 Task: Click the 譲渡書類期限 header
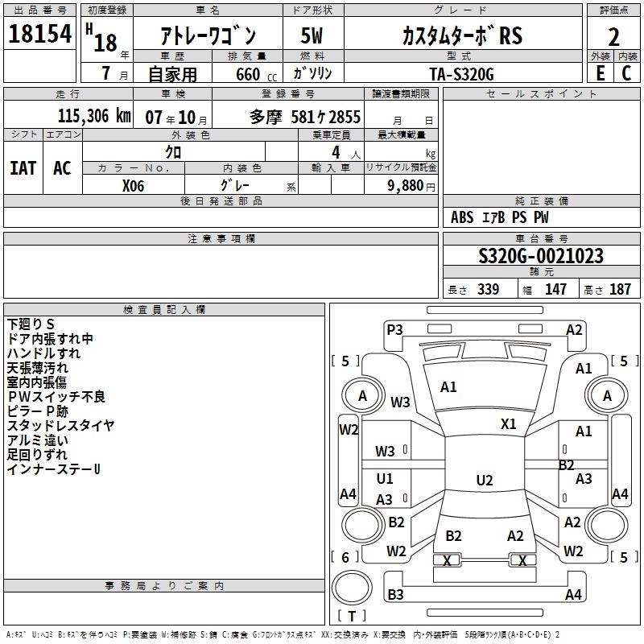(401, 94)
